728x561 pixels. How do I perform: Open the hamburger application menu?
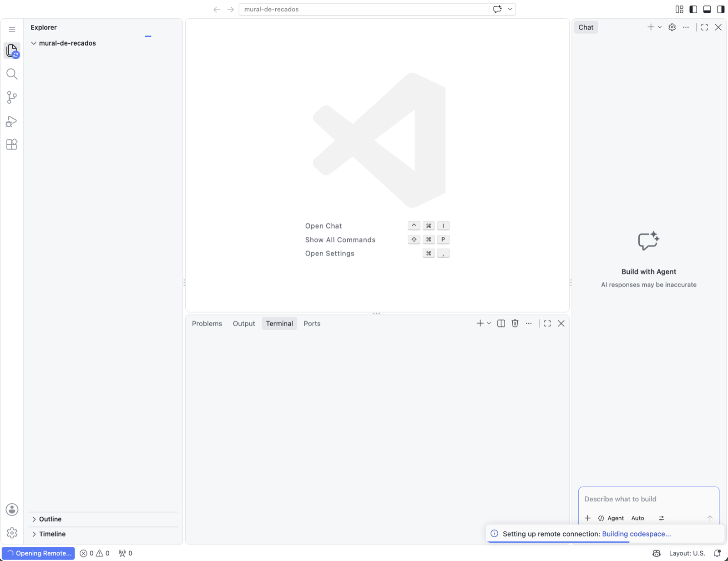12,30
